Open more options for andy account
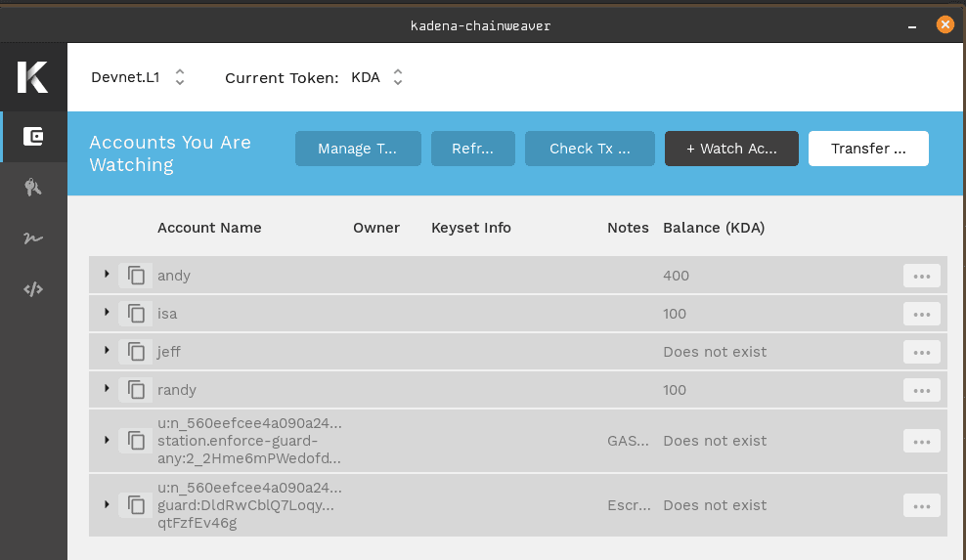 tap(922, 276)
